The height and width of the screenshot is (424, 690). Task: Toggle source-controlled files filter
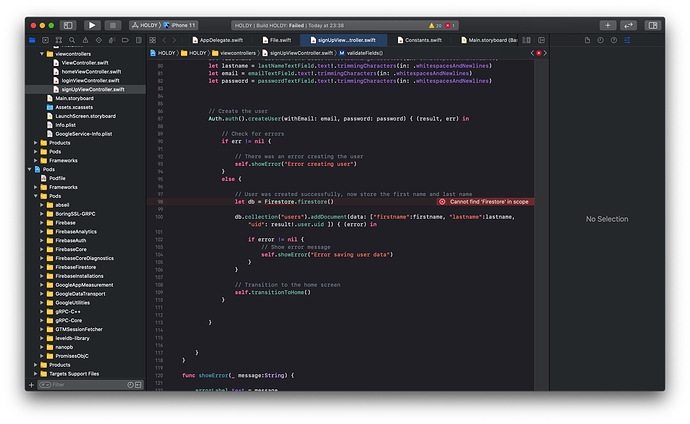pos(138,385)
